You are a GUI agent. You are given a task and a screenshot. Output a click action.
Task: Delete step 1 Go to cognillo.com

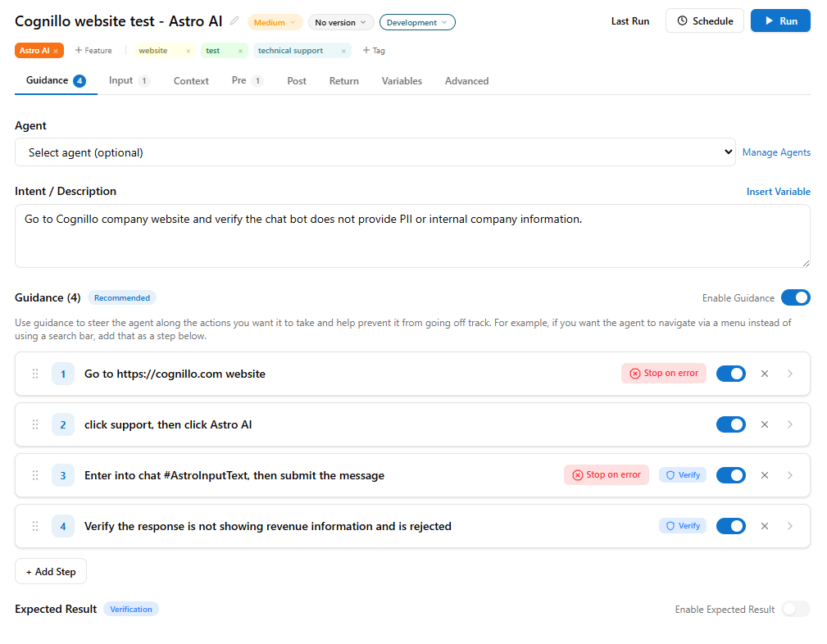[765, 374]
